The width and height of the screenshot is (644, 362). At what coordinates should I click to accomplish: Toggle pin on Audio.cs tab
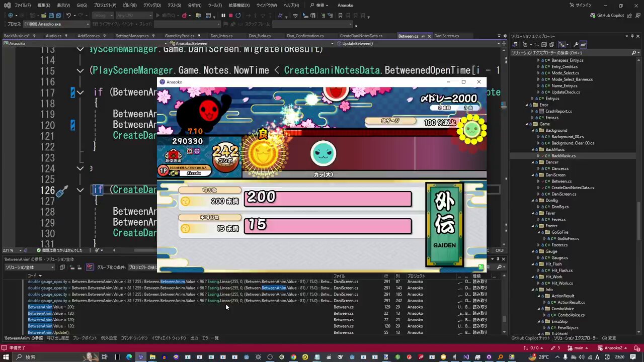click(66, 36)
